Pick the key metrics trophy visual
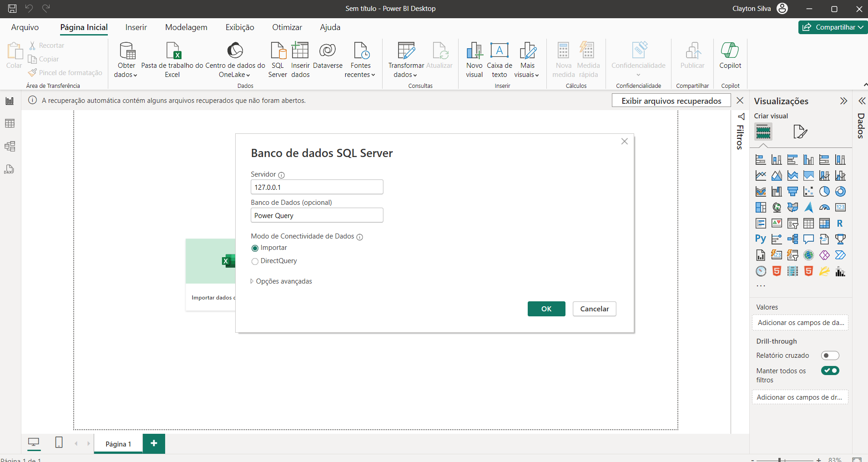 pos(840,239)
